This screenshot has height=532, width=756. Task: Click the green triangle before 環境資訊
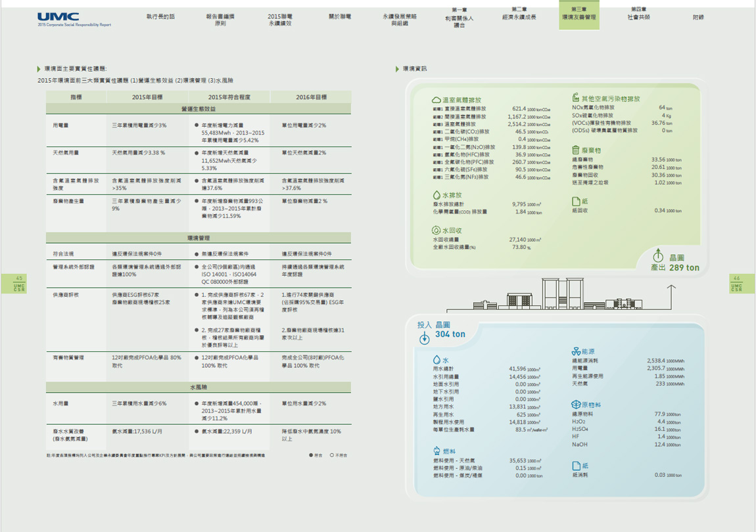pyautogui.click(x=397, y=69)
